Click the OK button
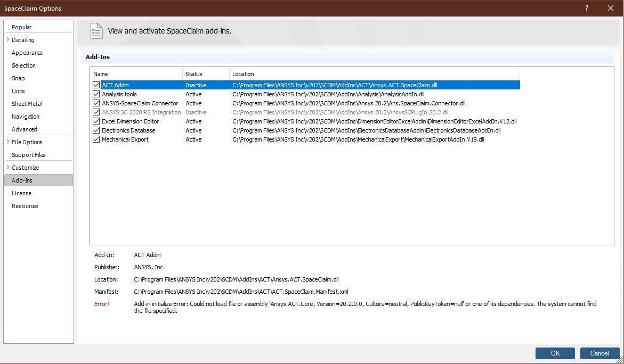 tap(555, 353)
